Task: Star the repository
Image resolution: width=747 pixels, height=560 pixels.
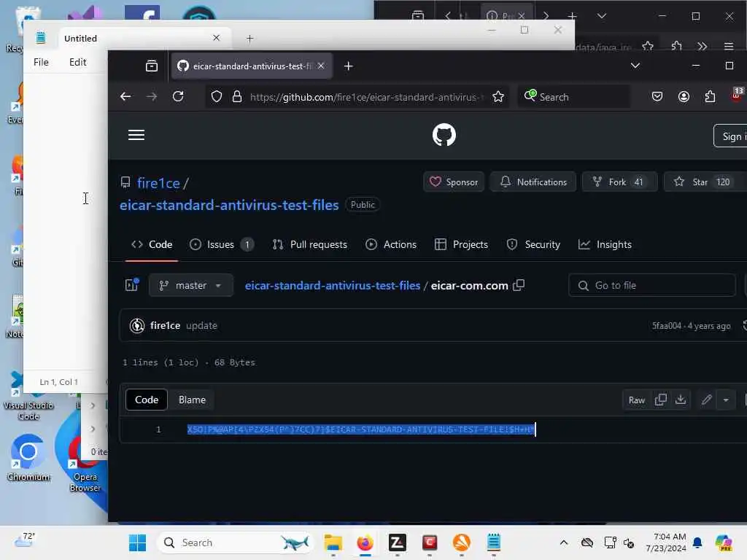Action: tap(705, 182)
